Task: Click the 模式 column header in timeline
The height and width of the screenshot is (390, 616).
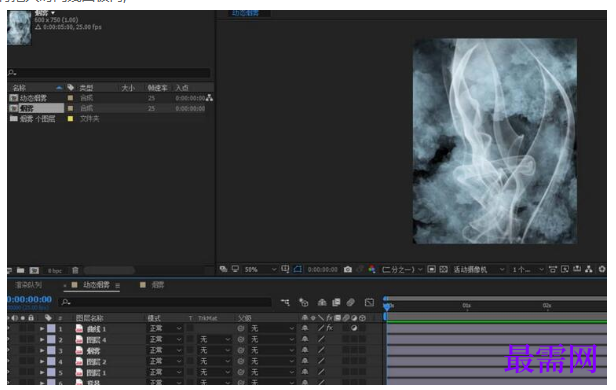Action: 154,318
